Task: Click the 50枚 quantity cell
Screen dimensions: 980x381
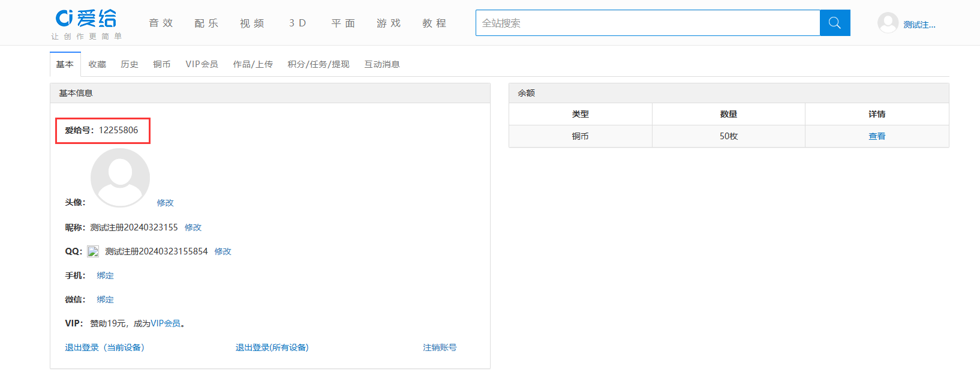Action: (729, 136)
